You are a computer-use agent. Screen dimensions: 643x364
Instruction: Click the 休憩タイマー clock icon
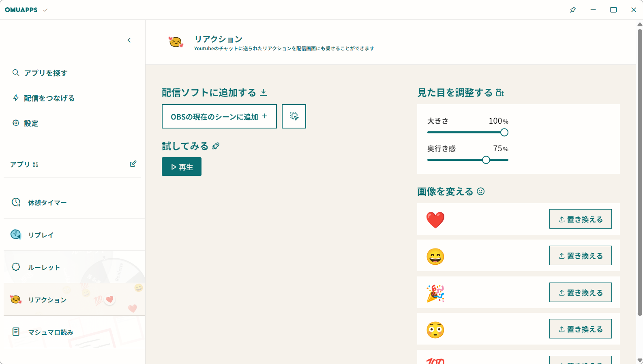coord(16,202)
